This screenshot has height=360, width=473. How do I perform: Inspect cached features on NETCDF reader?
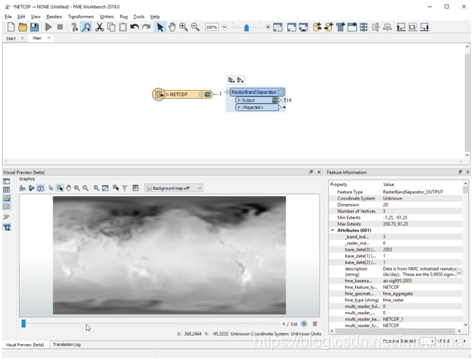207,95
